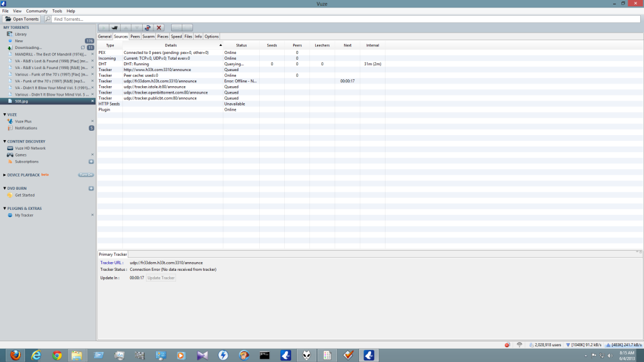Click the Vuze HD Network icon
The height and width of the screenshot is (362, 644).
pos(10,148)
